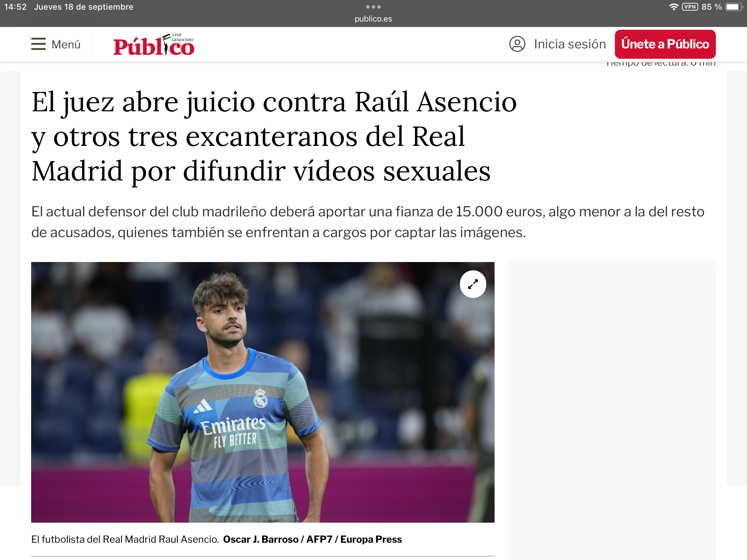The height and width of the screenshot is (560, 747).
Task: Click the Menú label
Action: [x=66, y=45]
